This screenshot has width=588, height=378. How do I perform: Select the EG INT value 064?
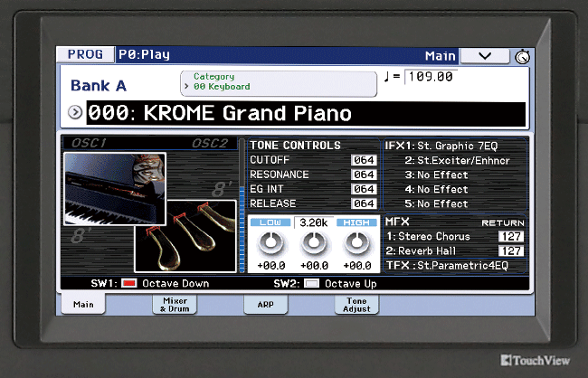[x=364, y=189]
